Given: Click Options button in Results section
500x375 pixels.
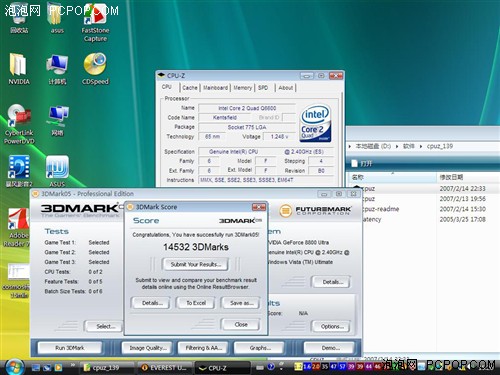Looking at the screenshot, I should click(x=332, y=326).
